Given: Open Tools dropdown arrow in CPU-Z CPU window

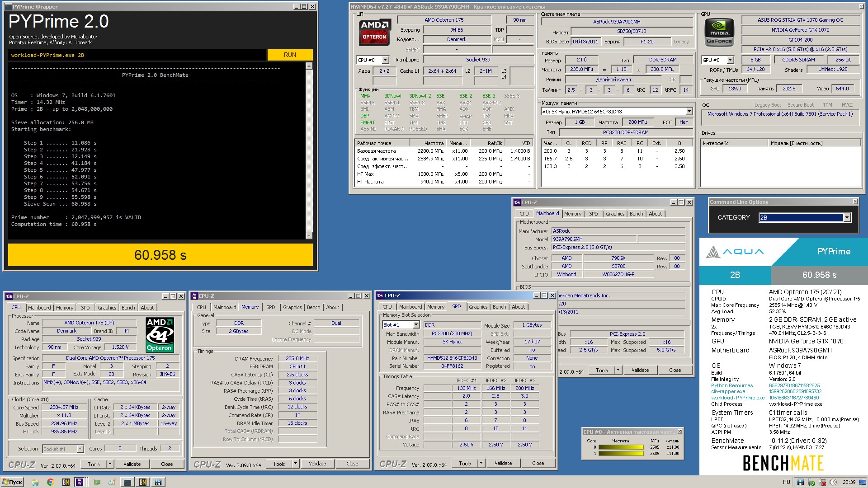Looking at the screenshot, I should coord(110,464).
